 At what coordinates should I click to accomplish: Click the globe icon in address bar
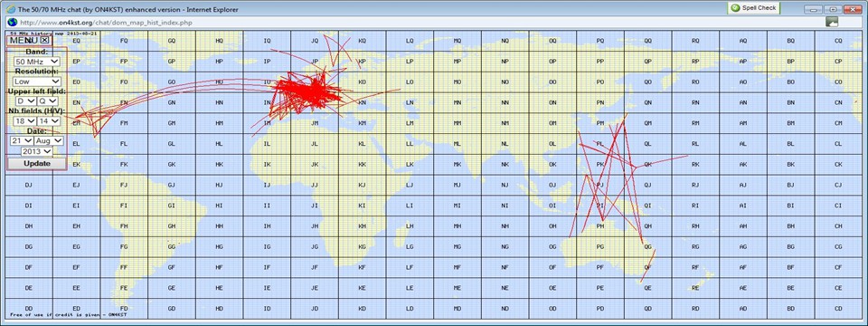[12, 22]
